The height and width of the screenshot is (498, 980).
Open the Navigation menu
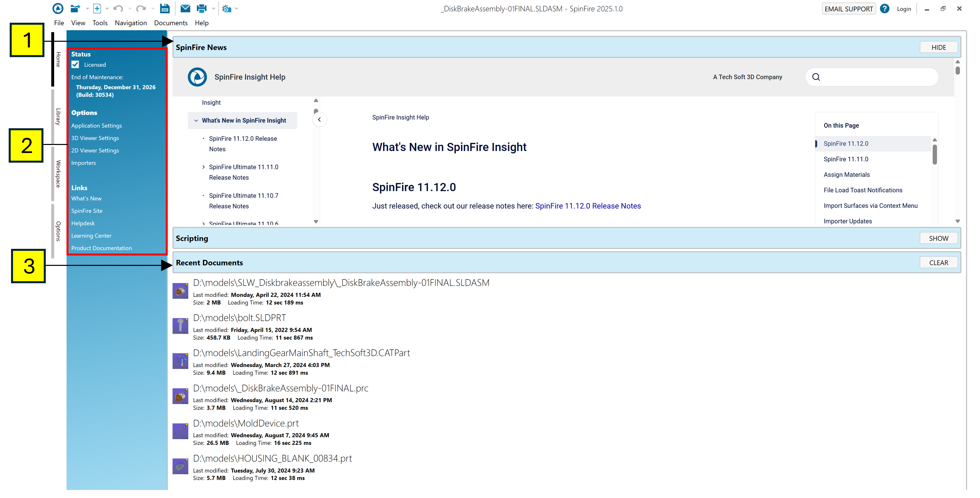[131, 23]
